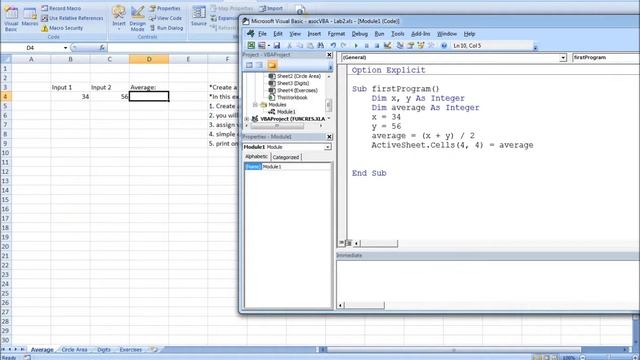Close the Project - VBAProject pane
The width and height of the screenshot is (640, 360).
329,55
